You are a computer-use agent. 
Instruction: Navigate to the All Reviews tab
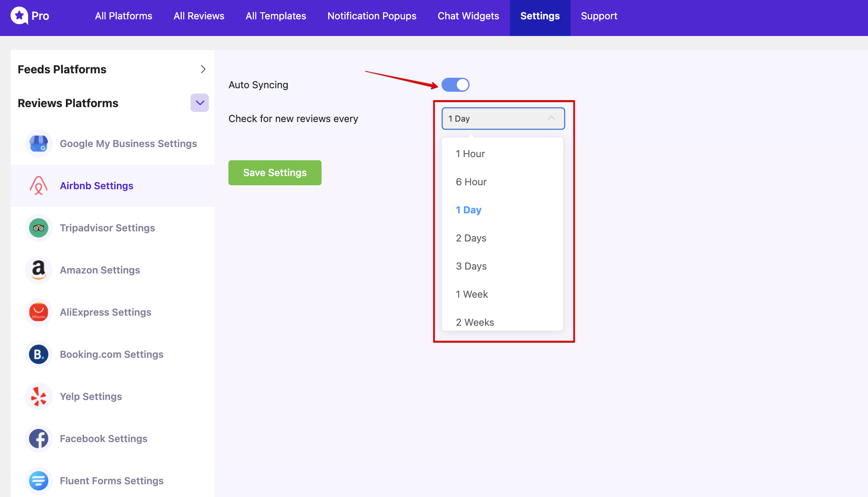pyautogui.click(x=199, y=16)
